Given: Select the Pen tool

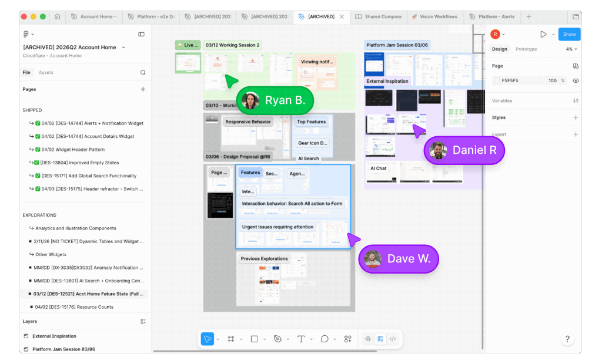Looking at the screenshot, I should coord(277,339).
